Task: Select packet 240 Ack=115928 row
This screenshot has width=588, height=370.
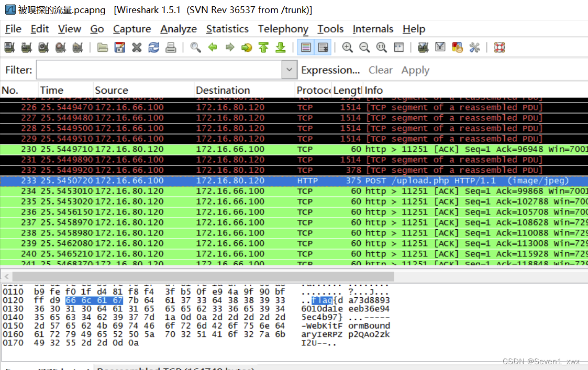Action: (294, 254)
